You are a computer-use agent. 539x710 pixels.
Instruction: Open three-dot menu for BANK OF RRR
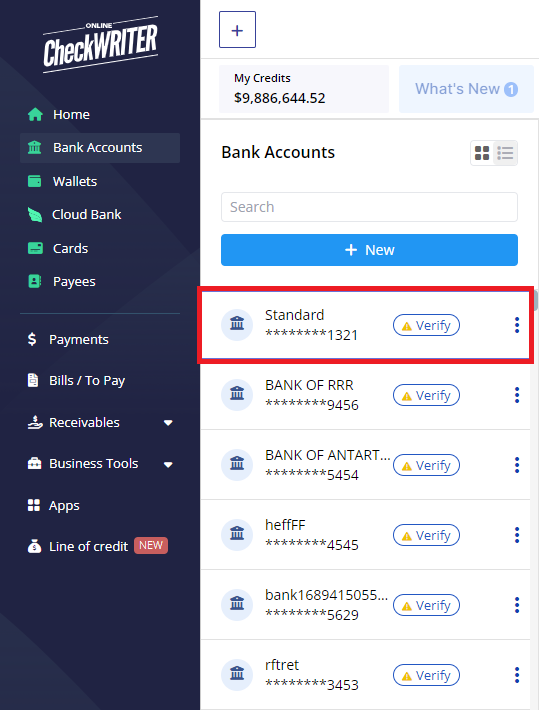click(517, 395)
